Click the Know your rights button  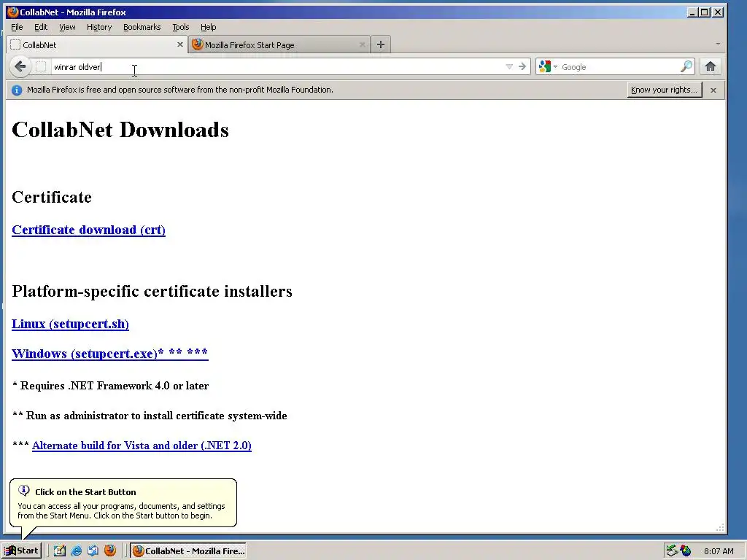pos(665,90)
